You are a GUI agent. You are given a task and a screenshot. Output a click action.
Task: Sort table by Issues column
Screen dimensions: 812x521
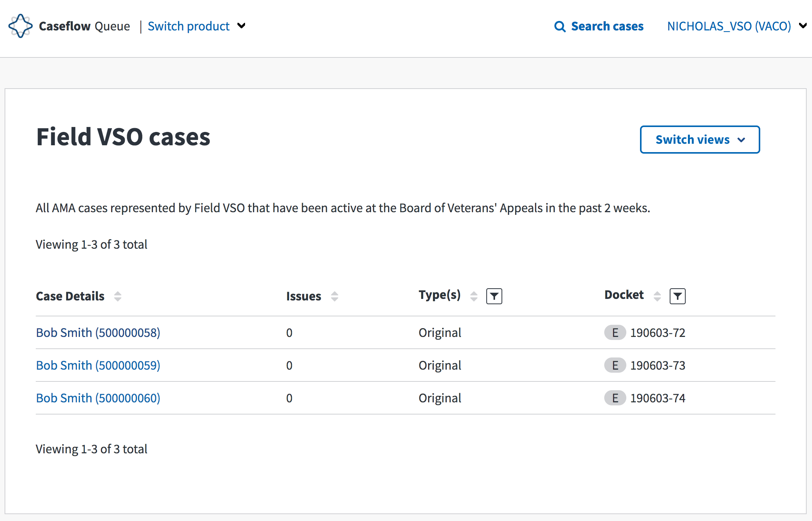(x=334, y=296)
